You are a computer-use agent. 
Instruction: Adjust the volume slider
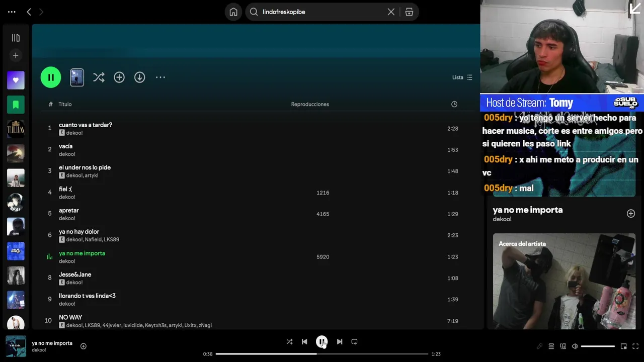click(598, 346)
